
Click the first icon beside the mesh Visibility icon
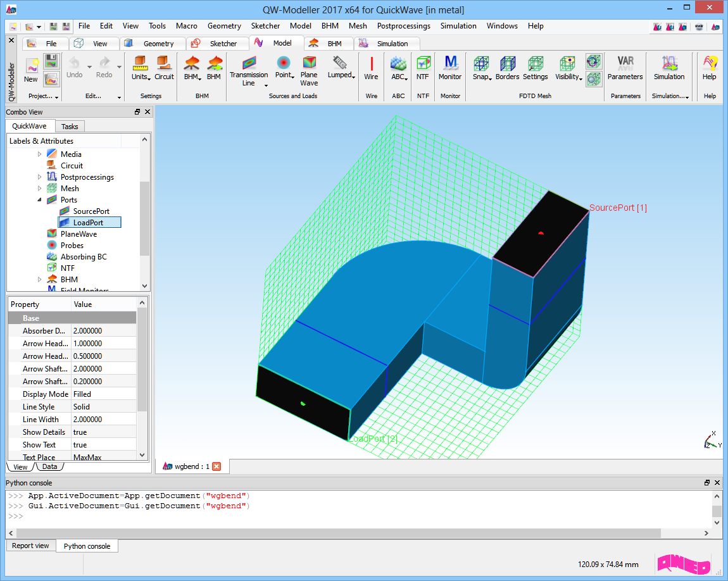[593, 61]
